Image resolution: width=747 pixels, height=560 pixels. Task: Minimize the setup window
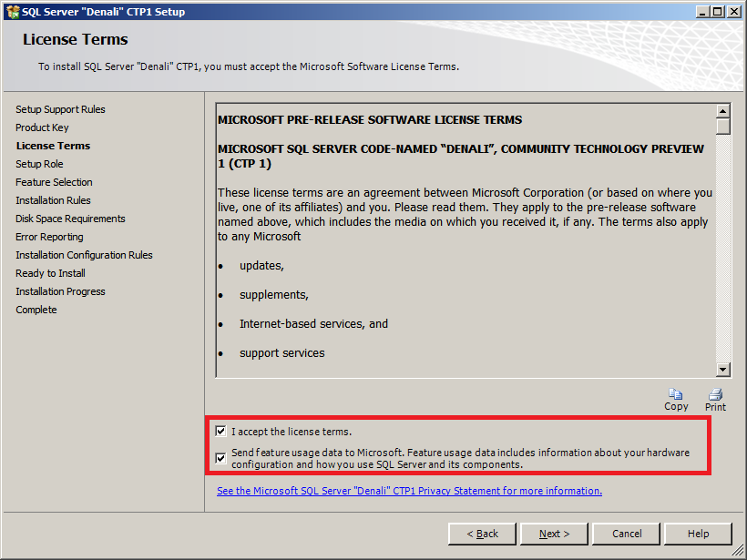tap(702, 12)
